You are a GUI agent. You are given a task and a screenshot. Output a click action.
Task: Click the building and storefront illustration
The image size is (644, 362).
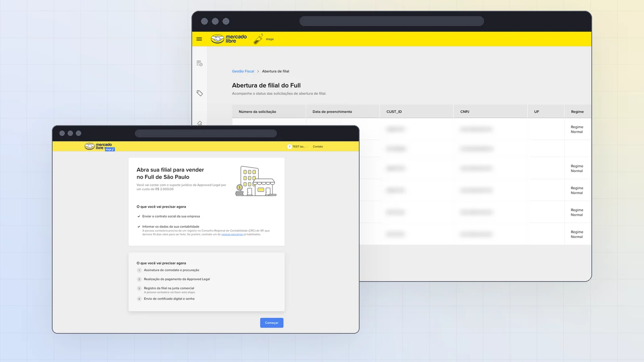[x=256, y=181]
